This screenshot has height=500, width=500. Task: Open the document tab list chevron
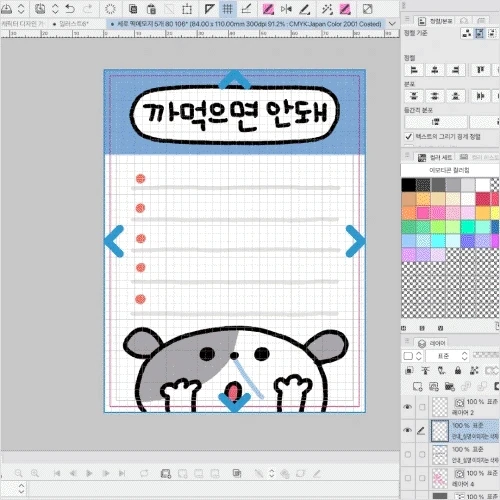pos(392,24)
